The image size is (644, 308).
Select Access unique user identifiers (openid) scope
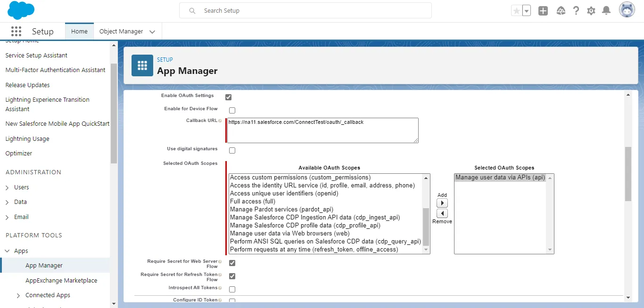coord(284,193)
